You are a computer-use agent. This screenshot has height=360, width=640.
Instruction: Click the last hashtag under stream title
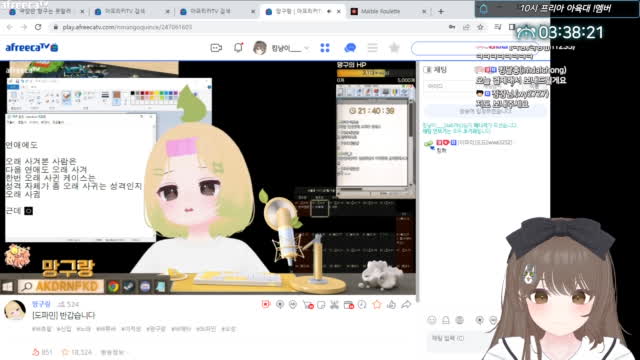tap(229, 329)
